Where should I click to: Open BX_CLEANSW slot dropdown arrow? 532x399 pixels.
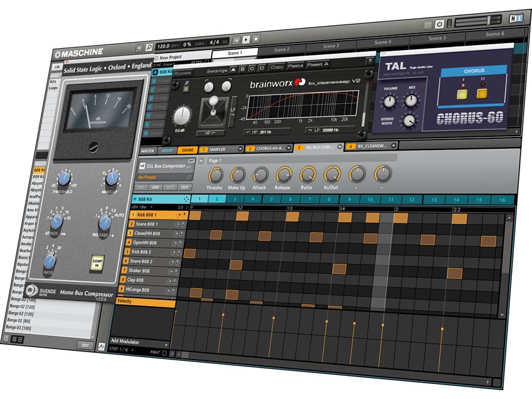[x=394, y=146]
